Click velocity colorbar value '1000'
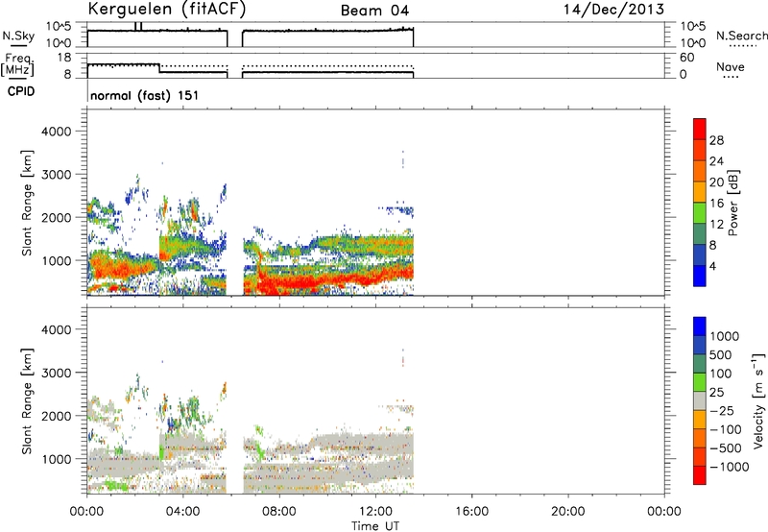This screenshot has width=768, height=532. [725, 336]
